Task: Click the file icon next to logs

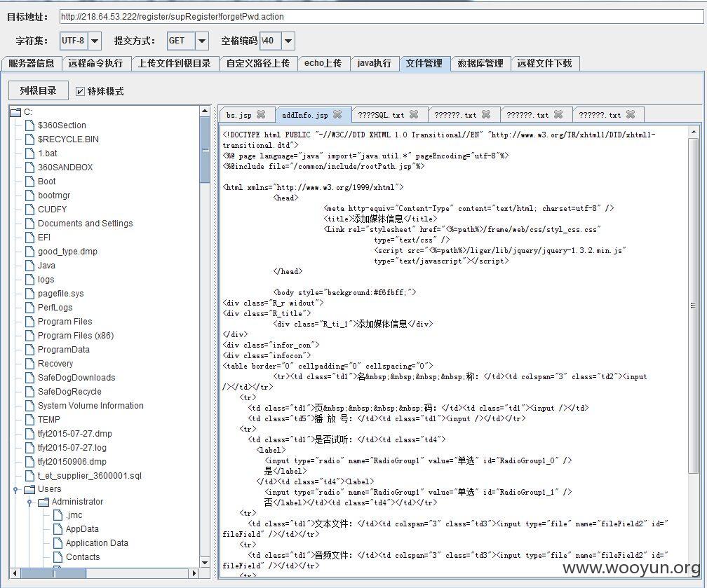Action: [x=29, y=280]
